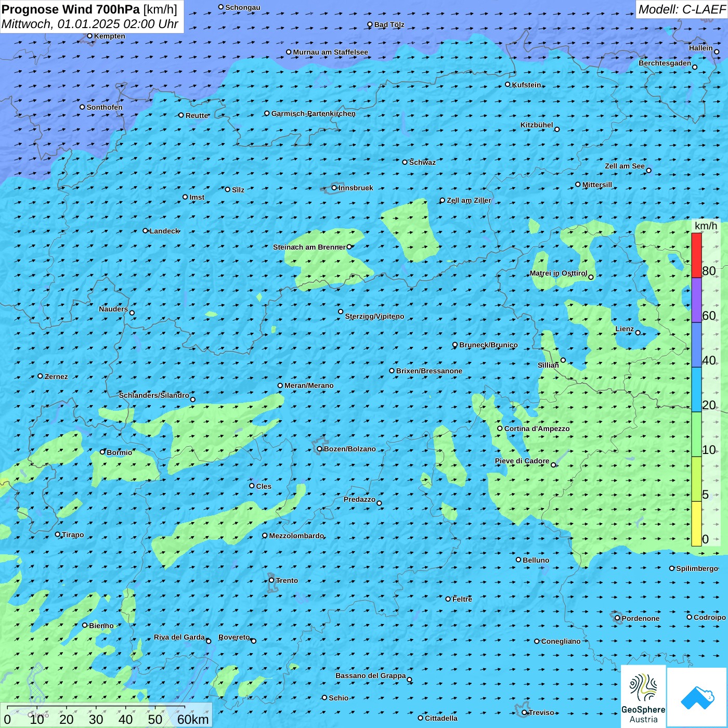Click the 'Zell am See' label

(625, 166)
